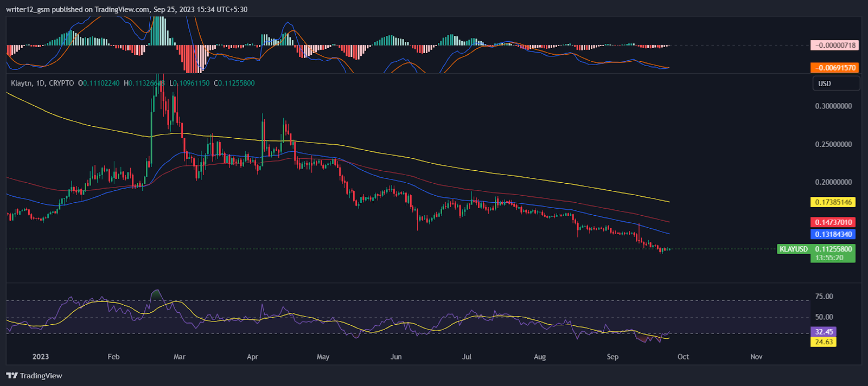The height and width of the screenshot is (386, 868).
Task: Click the Feb label on time axis
Action: tap(113, 357)
